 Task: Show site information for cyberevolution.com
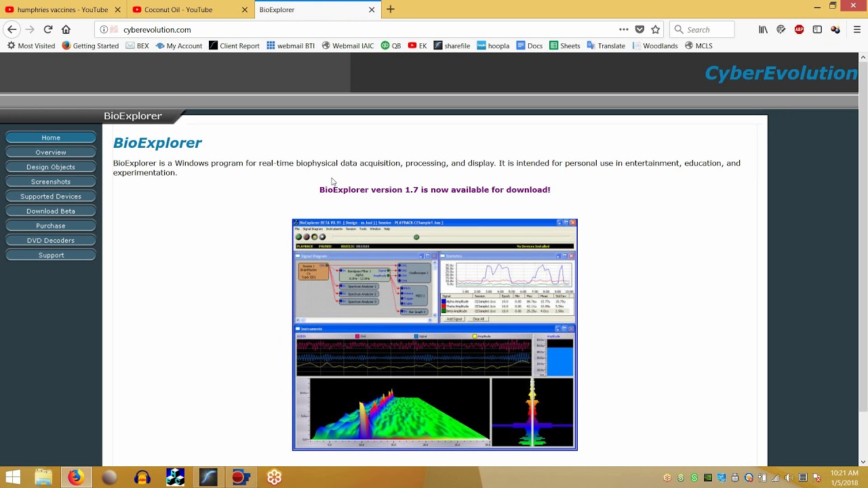pyautogui.click(x=104, y=30)
